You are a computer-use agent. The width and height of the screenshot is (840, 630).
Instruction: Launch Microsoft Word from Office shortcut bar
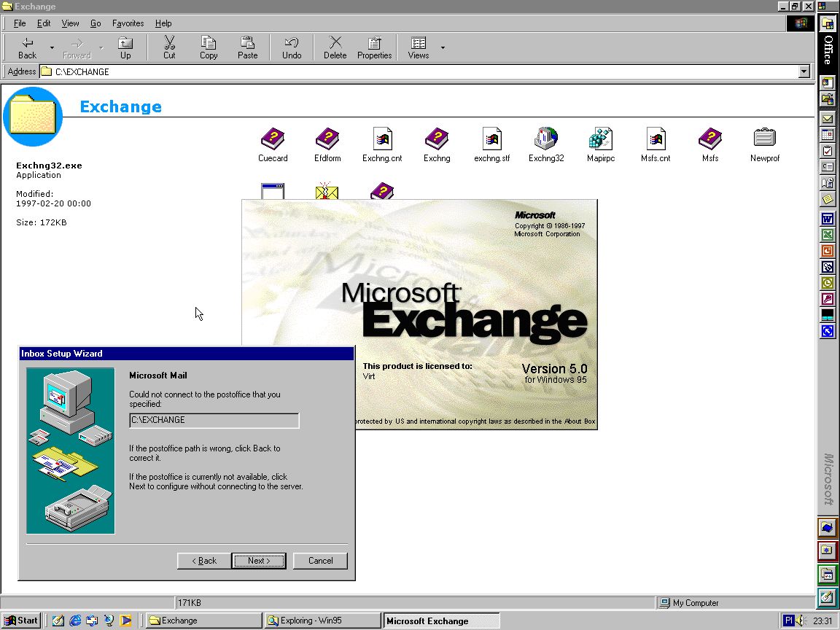tap(828, 219)
